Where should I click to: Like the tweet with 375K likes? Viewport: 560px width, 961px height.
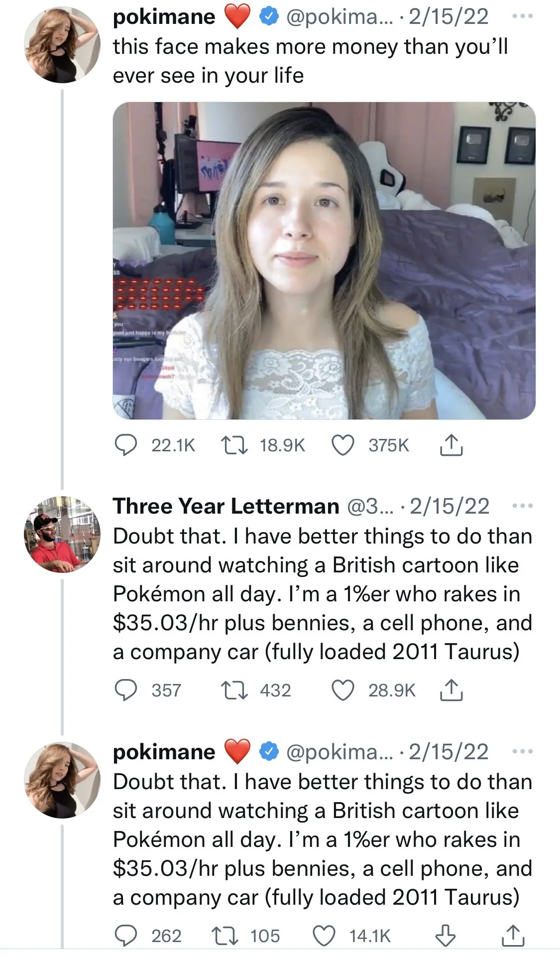point(343,445)
